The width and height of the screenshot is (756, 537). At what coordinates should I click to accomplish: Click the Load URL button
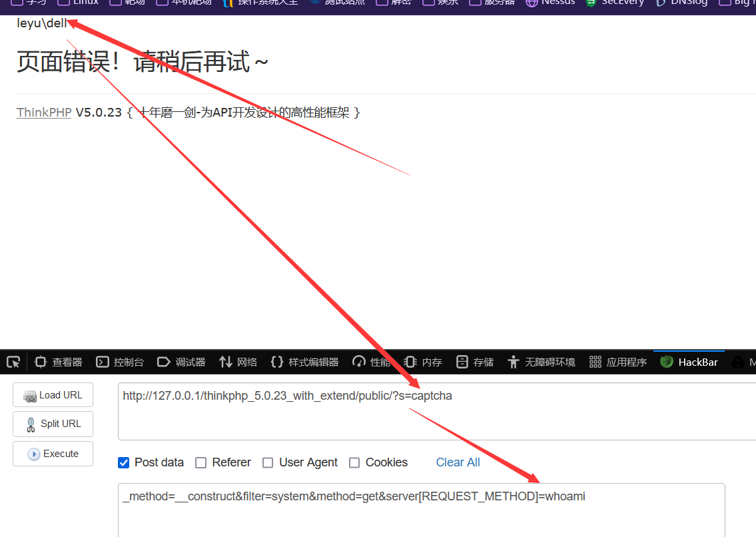coord(53,395)
